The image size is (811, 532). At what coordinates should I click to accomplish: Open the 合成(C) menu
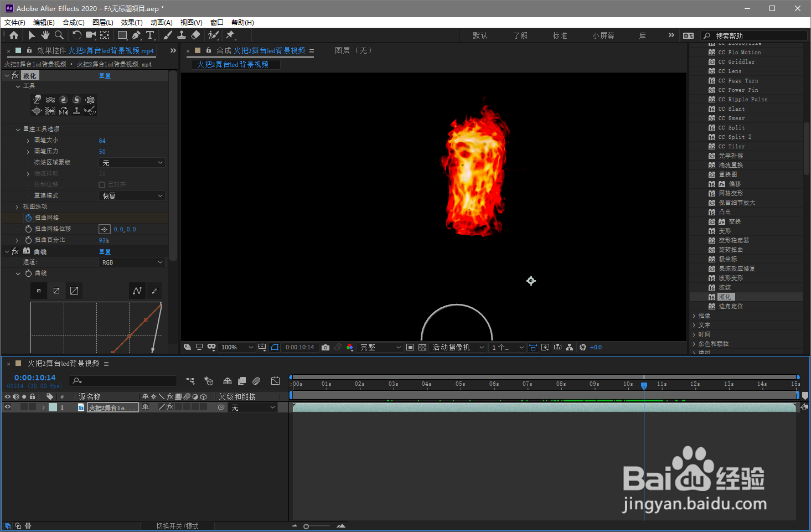click(x=74, y=23)
